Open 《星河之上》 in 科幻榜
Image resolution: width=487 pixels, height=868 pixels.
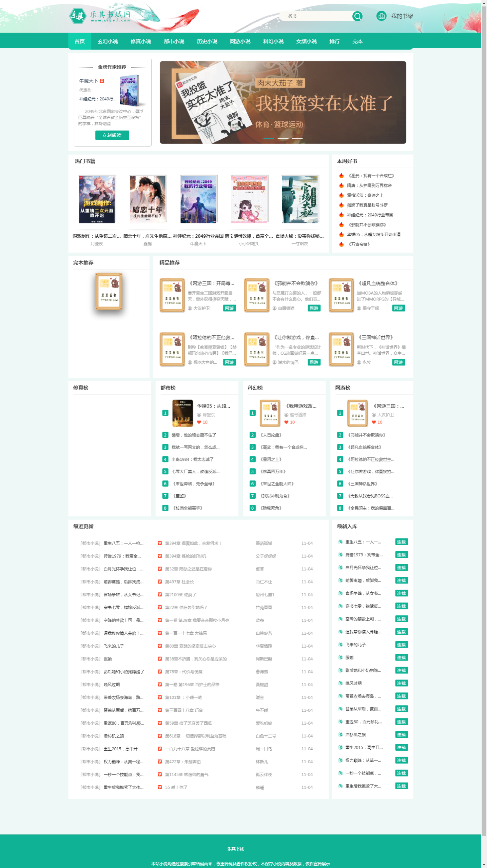coord(271,459)
